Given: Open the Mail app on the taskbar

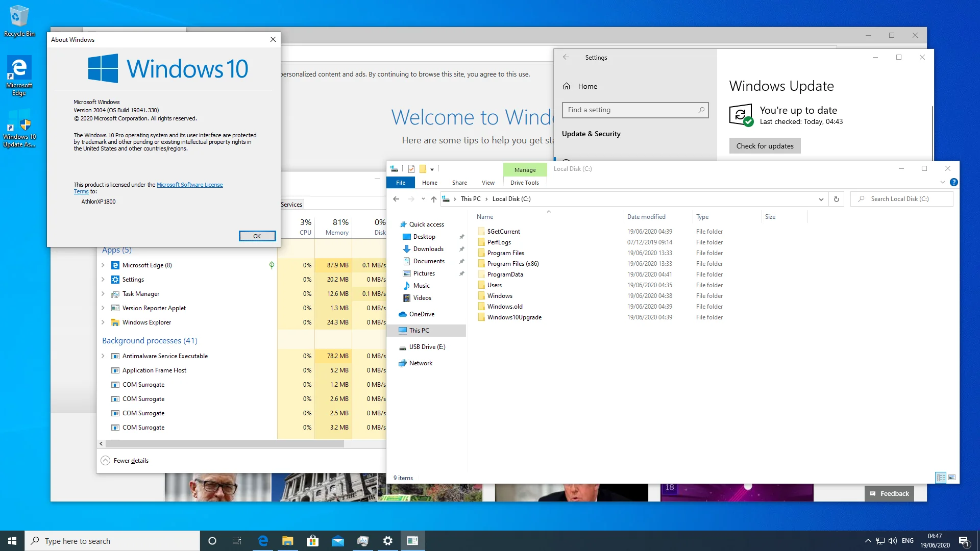Looking at the screenshot, I should tap(337, 541).
